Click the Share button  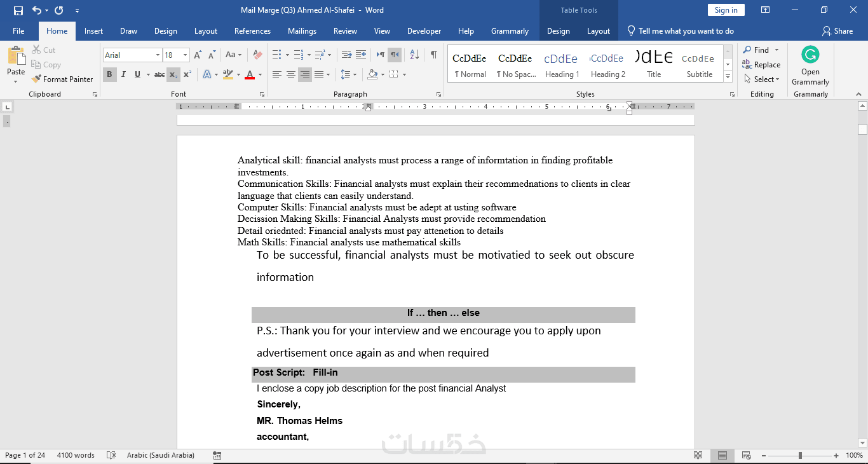[837, 31]
